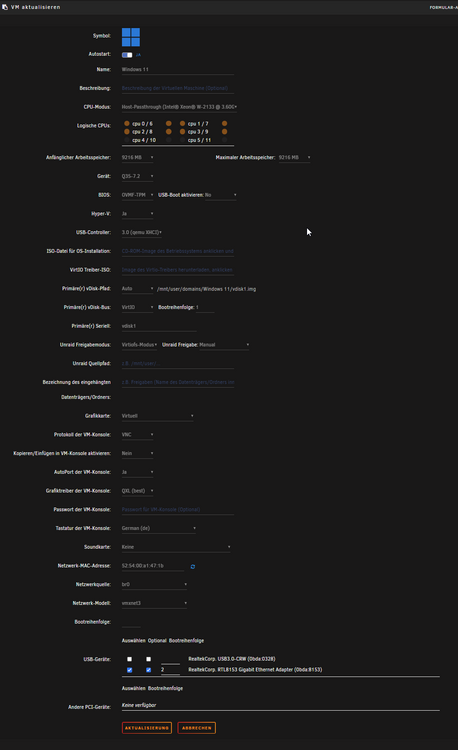Open the Maximaler Arbeitsspeicher dropdown
The width and height of the screenshot is (458, 750).
click(x=294, y=157)
